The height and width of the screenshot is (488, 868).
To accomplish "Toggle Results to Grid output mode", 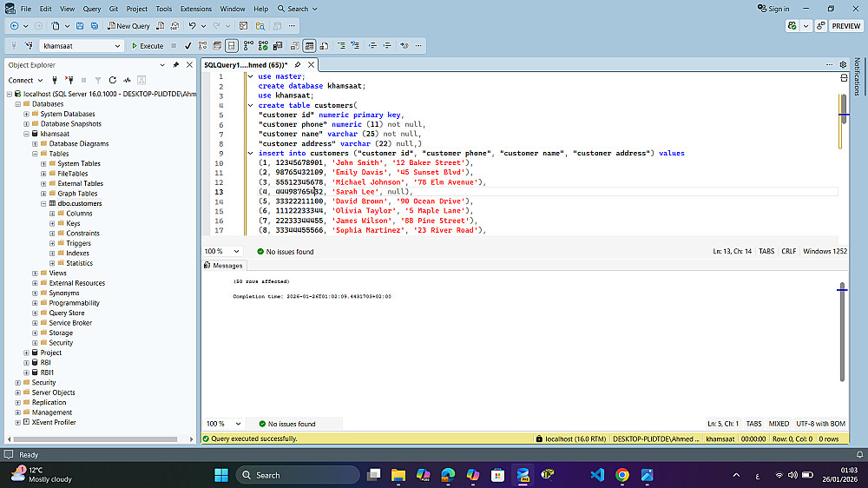I will click(309, 46).
